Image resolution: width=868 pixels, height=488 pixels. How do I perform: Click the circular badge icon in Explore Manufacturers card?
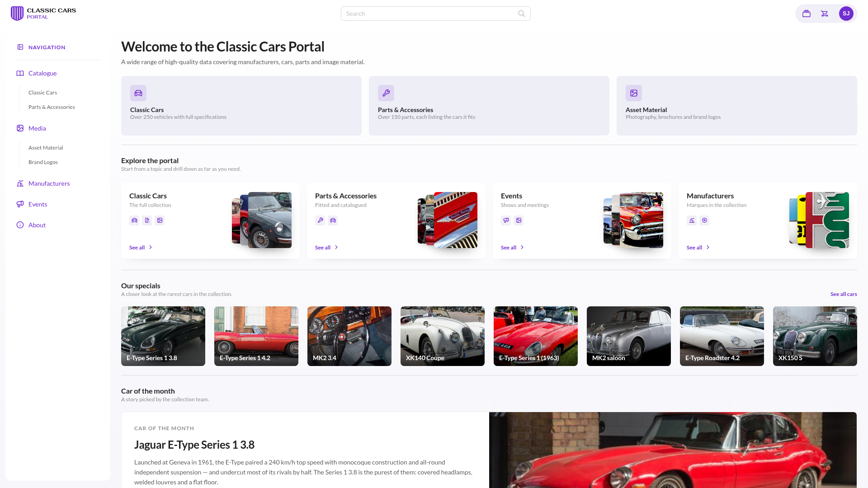(704, 221)
